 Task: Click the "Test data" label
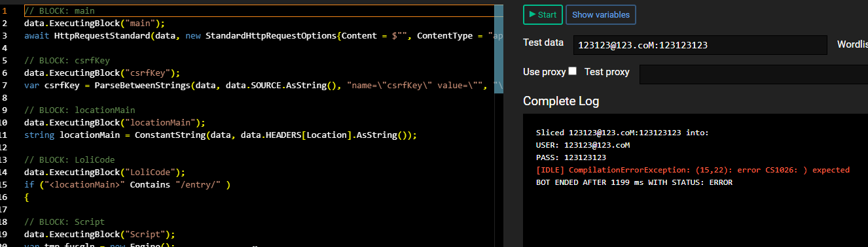[543, 42]
